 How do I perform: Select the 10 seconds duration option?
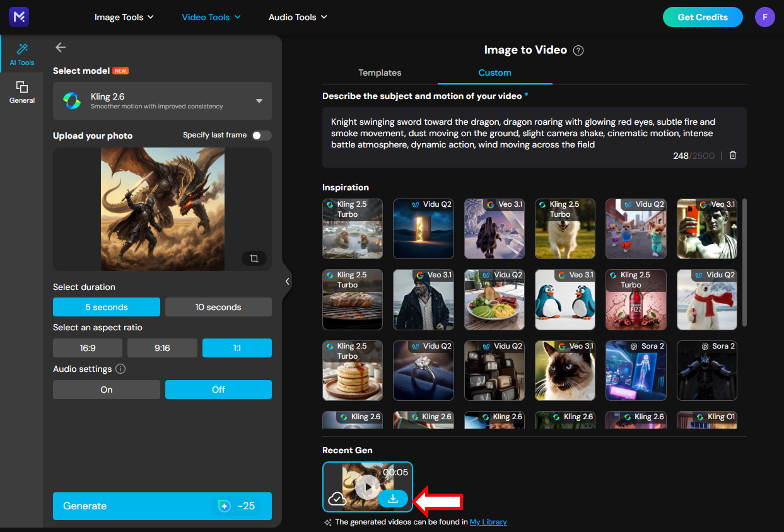pyautogui.click(x=218, y=307)
